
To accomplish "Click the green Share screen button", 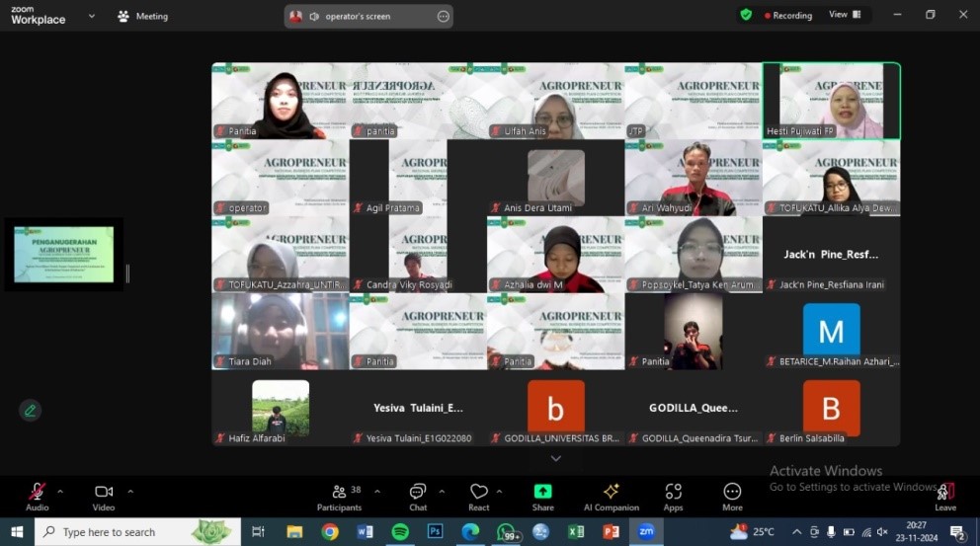I will pyautogui.click(x=543, y=498).
